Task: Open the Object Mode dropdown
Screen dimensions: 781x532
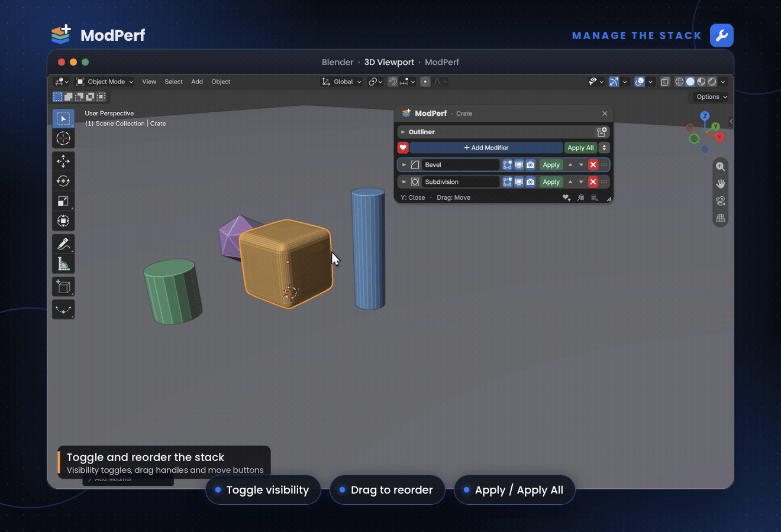Action: (105, 82)
